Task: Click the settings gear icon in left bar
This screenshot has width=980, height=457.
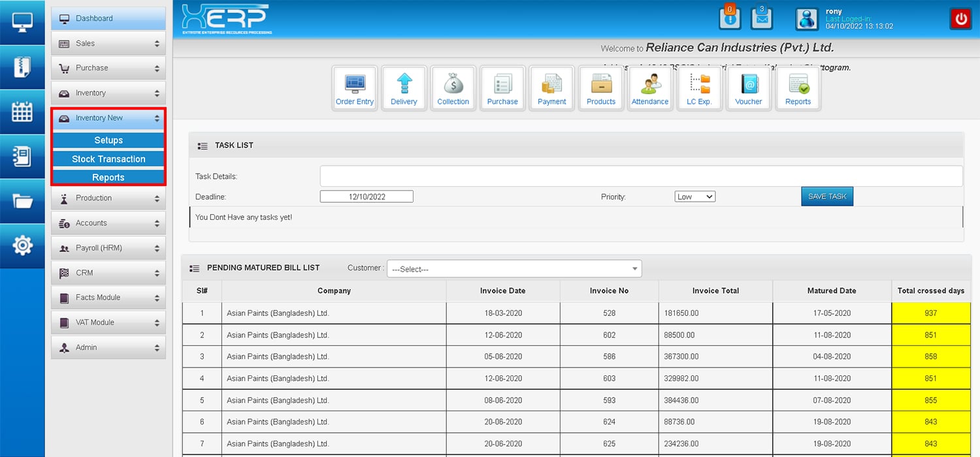Action: [x=22, y=245]
